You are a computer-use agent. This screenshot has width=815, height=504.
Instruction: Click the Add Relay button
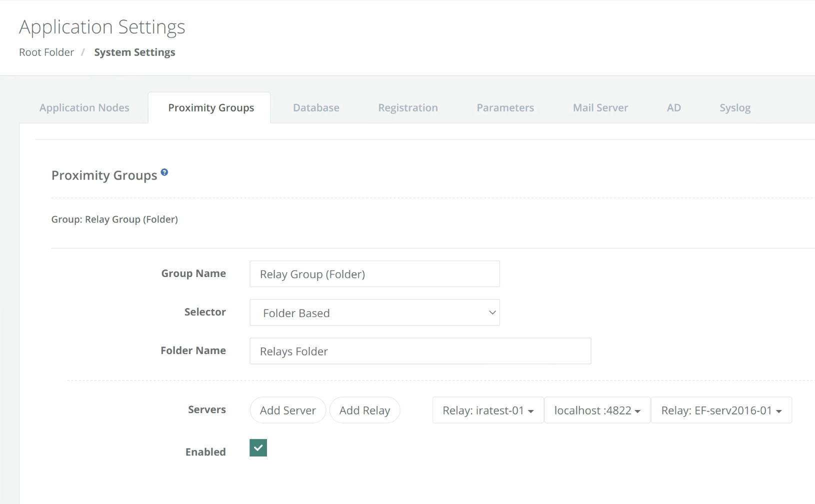tap(364, 410)
